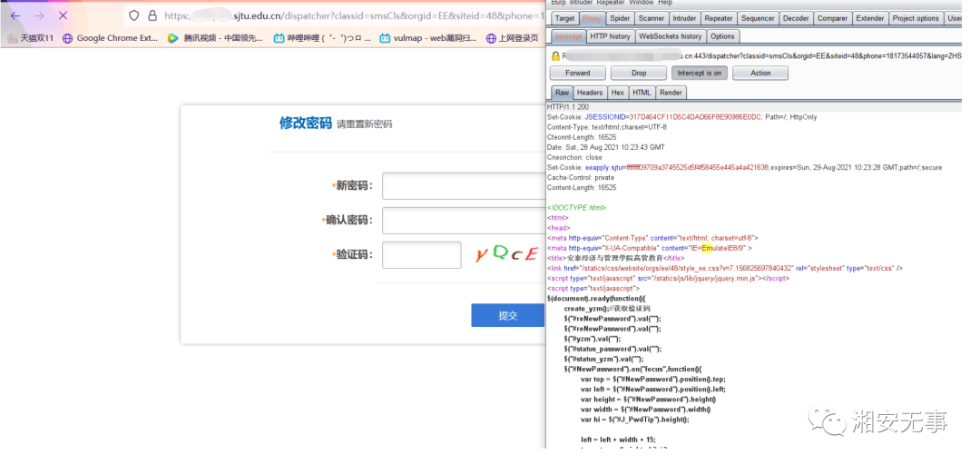Switch to the Intruder tool tab

tap(684, 19)
